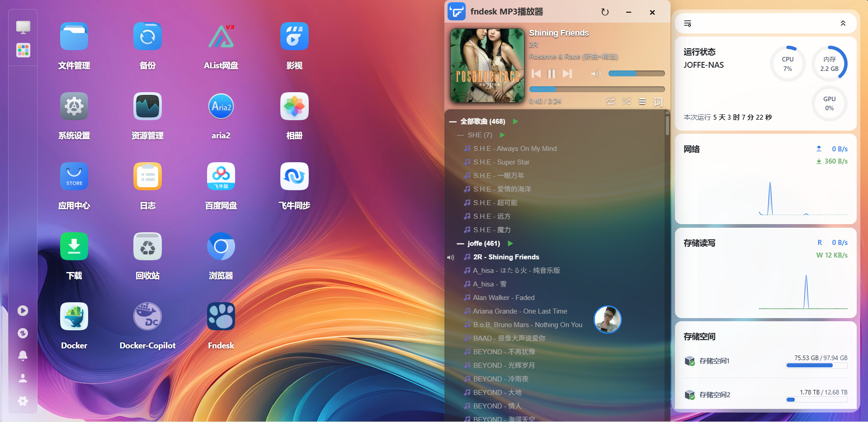This screenshot has width=868, height=422.
Task: Mute the MP3 player volume
Action: click(595, 74)
